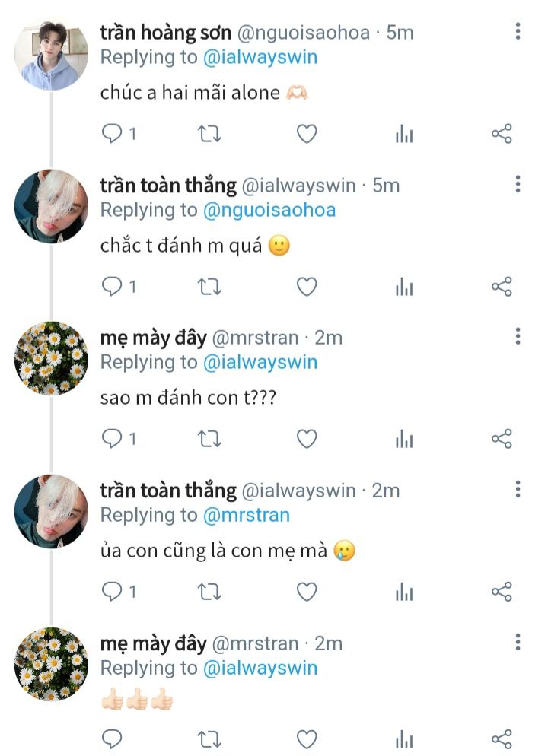Open replies on trần hoàng sơn's tweet
Image resolution: width=548 pixels, height=756 pixels.
click(113, 135)
